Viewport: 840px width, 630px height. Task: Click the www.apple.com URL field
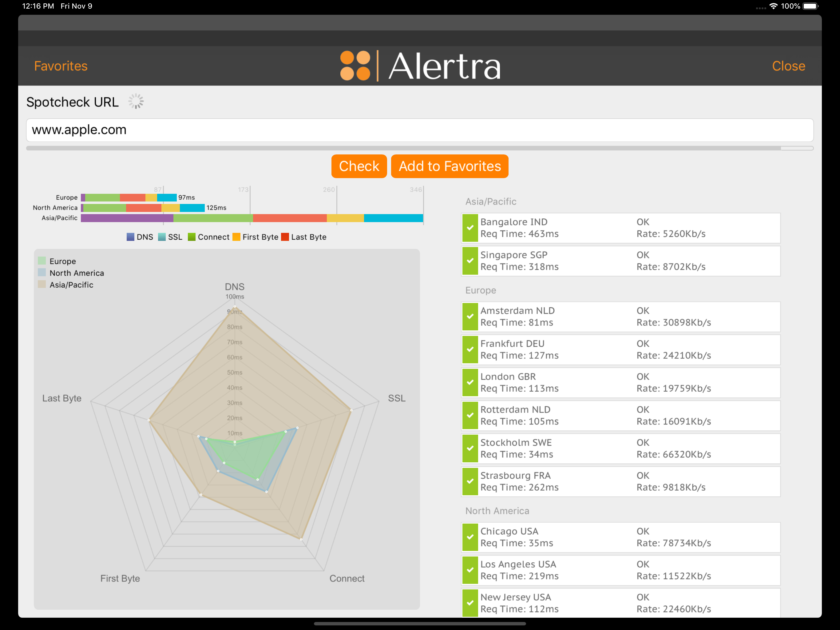click(x=420, y=130)
